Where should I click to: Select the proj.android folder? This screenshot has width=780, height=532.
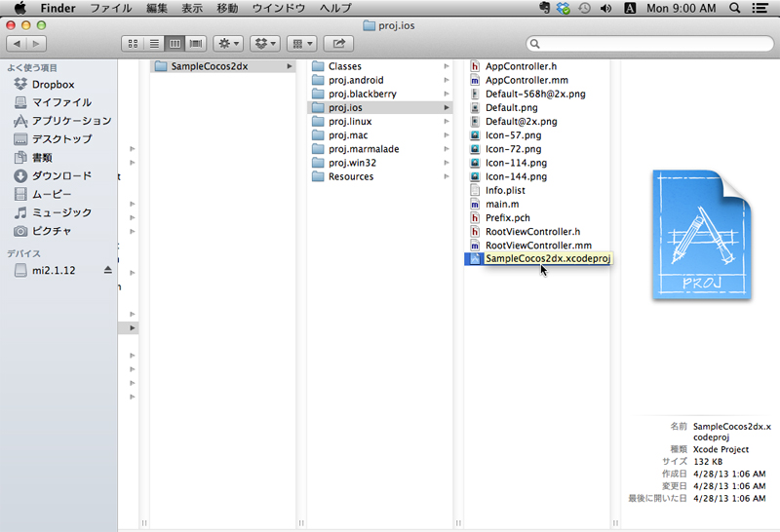(379, 80)
